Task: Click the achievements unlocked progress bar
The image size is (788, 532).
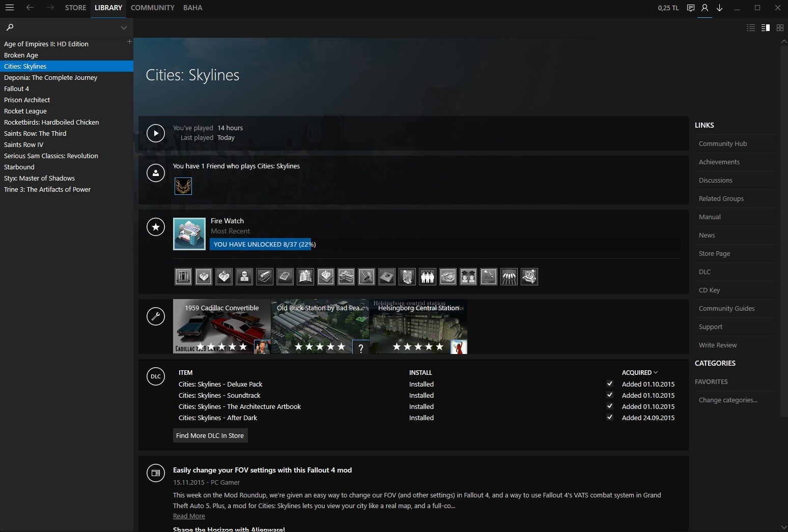Action: pyautogui.click(x=445, y=244)
